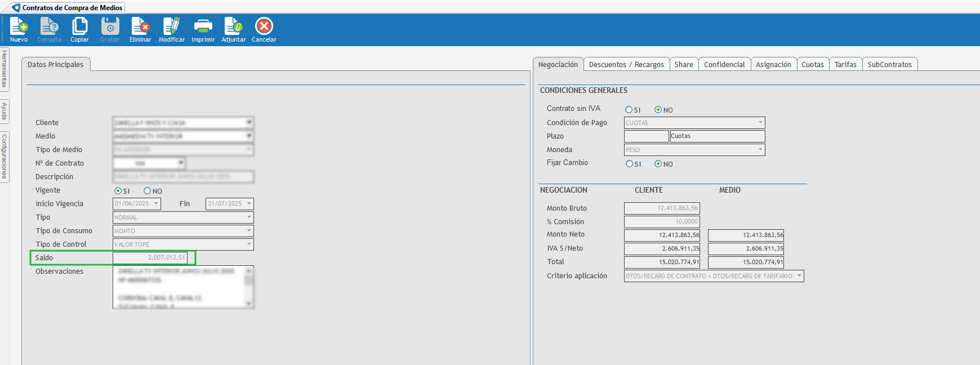Click the % Comisión field
This screenshot has width=980, height=365.
pos(662,222)
